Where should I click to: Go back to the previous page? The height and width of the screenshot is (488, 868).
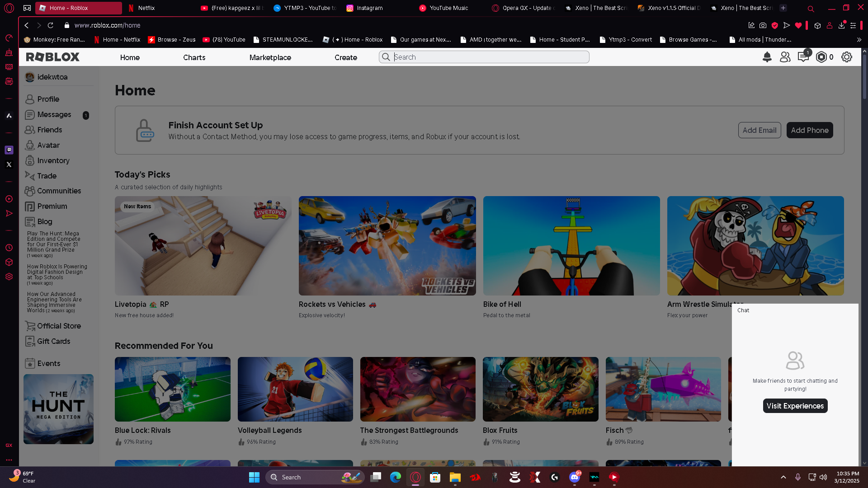27,25
